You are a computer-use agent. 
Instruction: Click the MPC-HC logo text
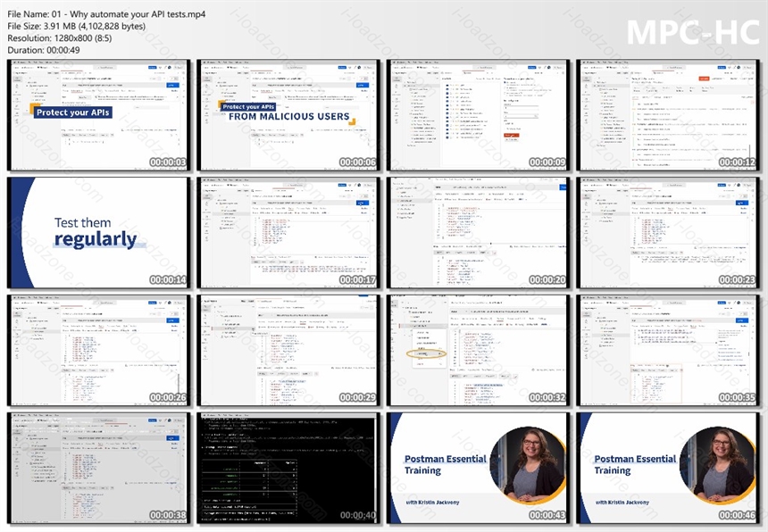pyautogui.click(x=693, y=33)
